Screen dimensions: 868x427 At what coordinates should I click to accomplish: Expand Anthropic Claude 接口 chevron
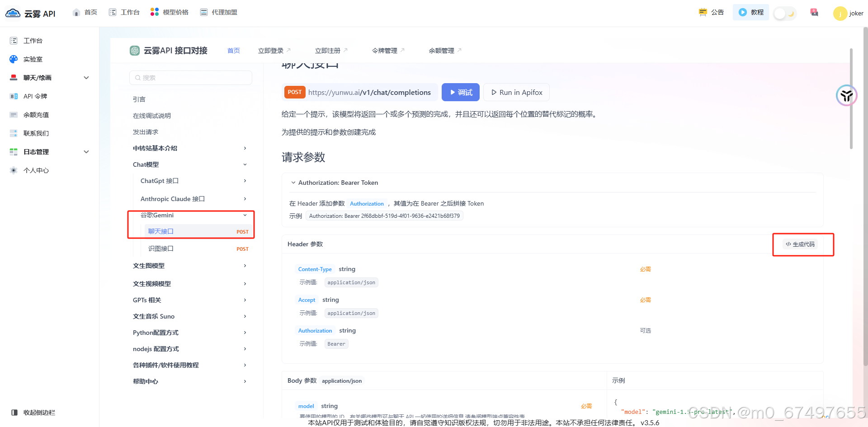(x=245, y=199)
